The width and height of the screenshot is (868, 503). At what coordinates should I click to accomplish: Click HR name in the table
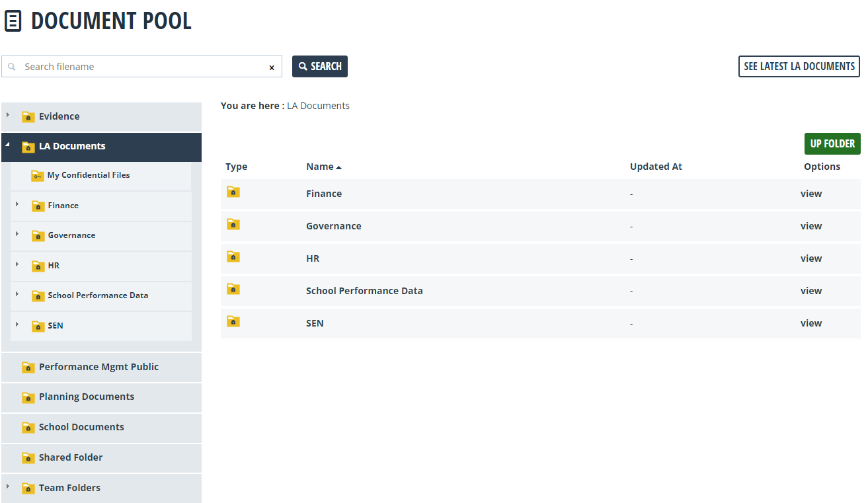click(x=313, y=258)
